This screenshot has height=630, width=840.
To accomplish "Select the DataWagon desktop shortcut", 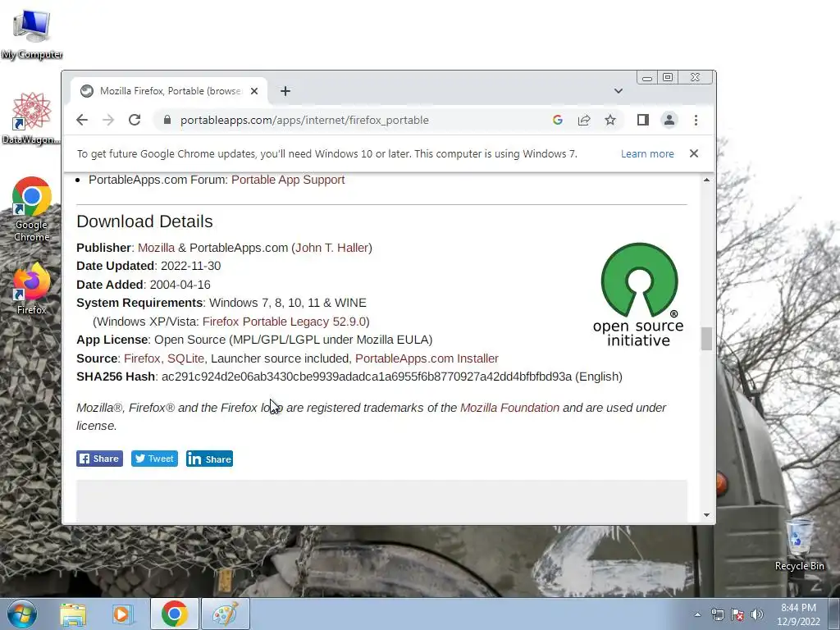I will (x=31, y=118).
